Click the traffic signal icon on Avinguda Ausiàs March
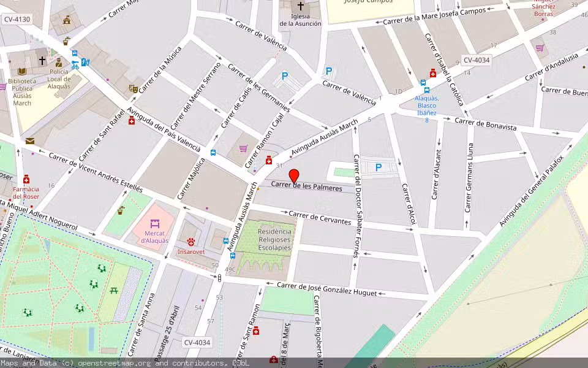588x368 pixels. (220, 277)
